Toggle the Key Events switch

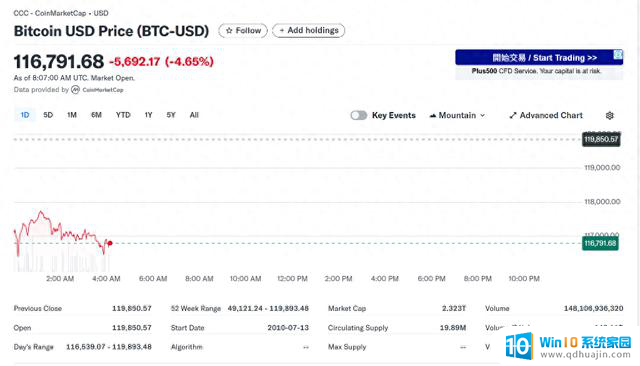[x=359, y=115]
